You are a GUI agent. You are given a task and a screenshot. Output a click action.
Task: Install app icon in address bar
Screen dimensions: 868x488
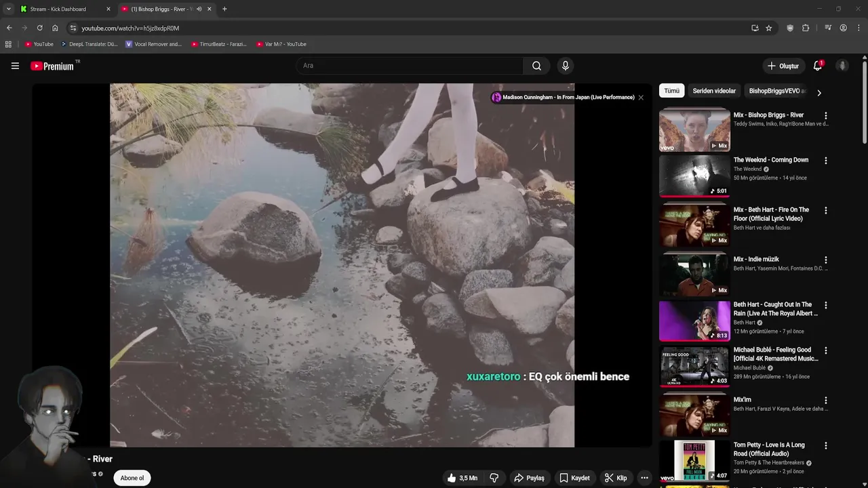[755, 28]
